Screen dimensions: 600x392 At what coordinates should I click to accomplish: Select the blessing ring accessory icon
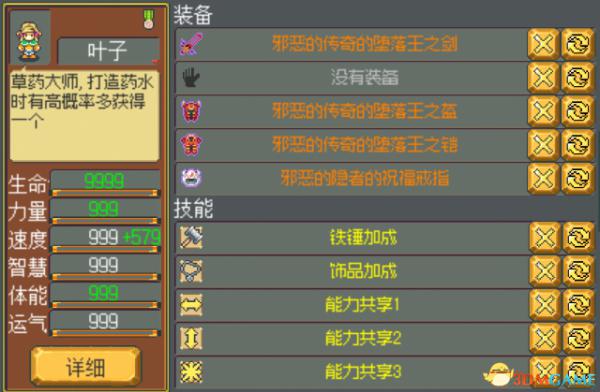tap(191, 178)
